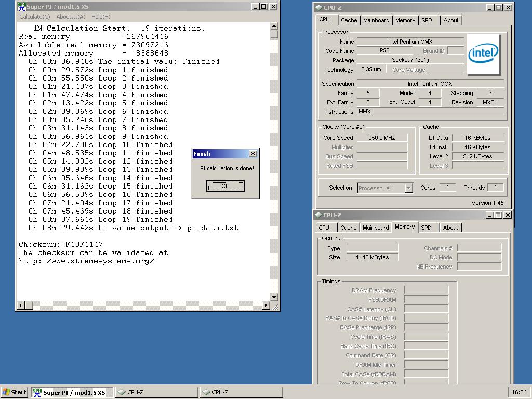Open the Windows Start menu
This screenshot has height=399, width=532.
pos(14,392)
